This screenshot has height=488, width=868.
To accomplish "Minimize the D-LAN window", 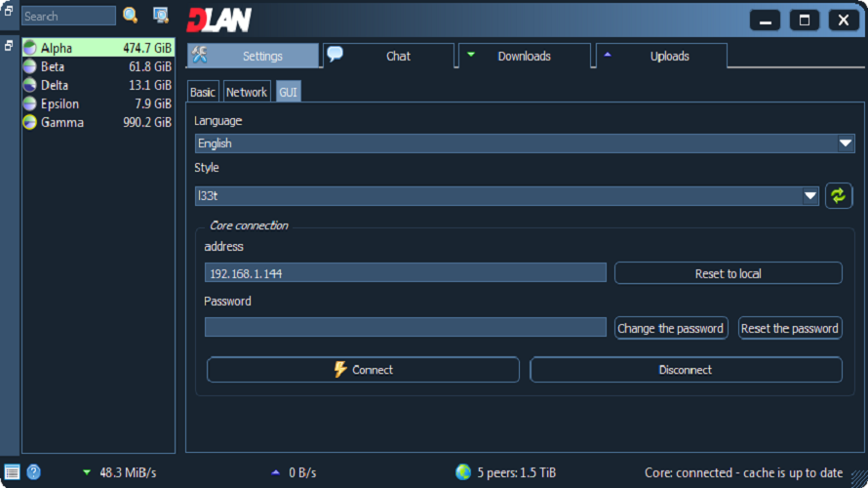I will click(765, 20).
